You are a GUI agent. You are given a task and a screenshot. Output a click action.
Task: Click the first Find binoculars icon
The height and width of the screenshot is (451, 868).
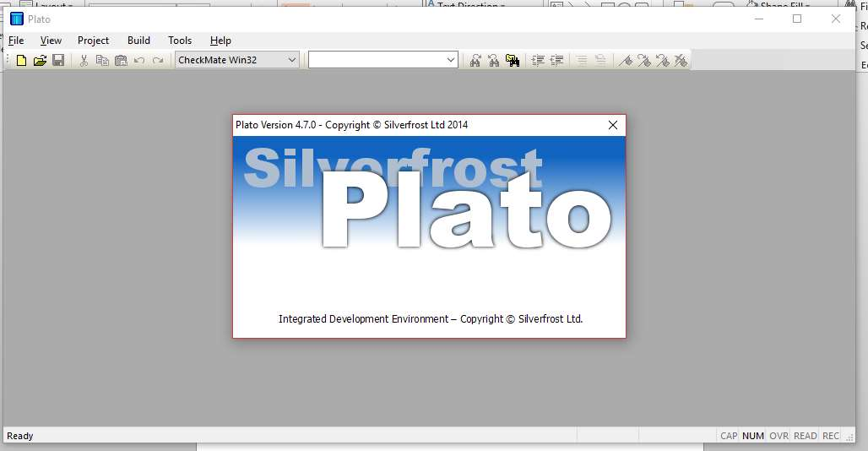(475, 60)
